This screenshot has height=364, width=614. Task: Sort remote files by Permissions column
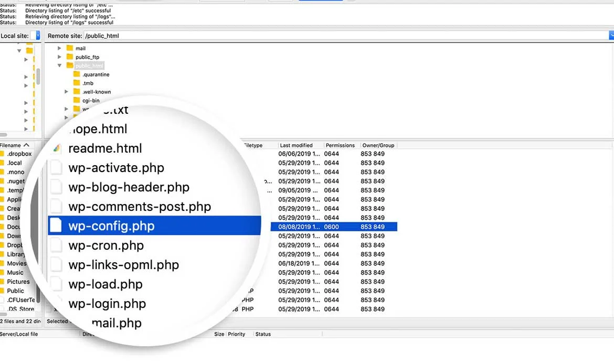340,145
